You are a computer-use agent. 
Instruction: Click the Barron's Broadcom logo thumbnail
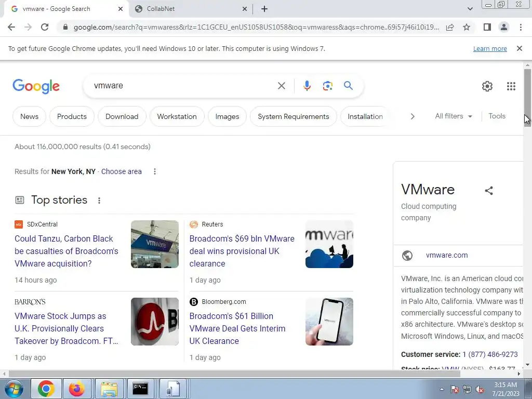155,322
